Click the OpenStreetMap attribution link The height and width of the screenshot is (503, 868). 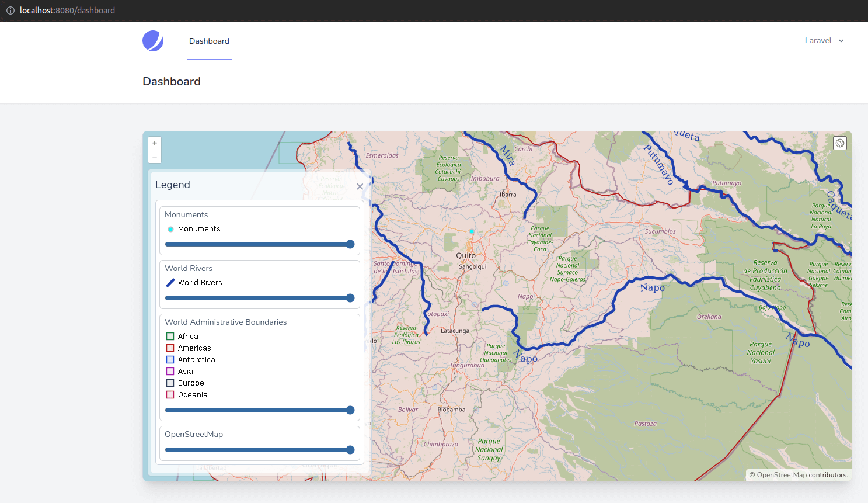tap(782, 475)
